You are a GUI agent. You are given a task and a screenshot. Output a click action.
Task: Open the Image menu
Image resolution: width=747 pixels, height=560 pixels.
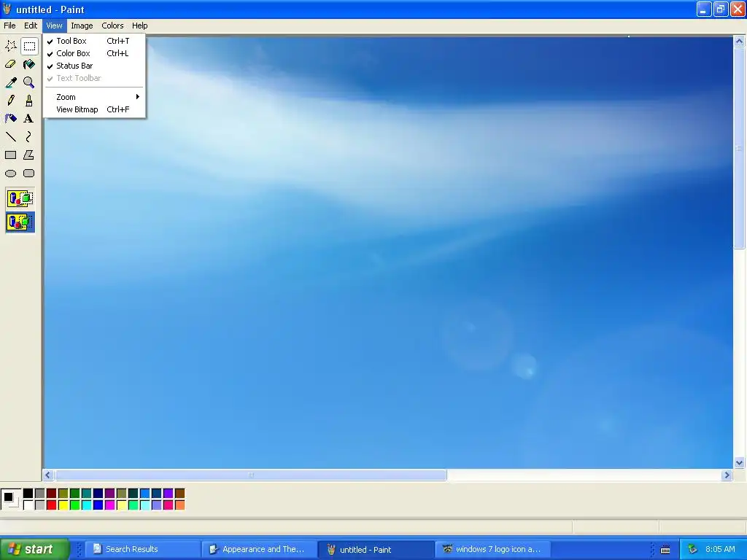pyautogui.click(x=82, y=26)
